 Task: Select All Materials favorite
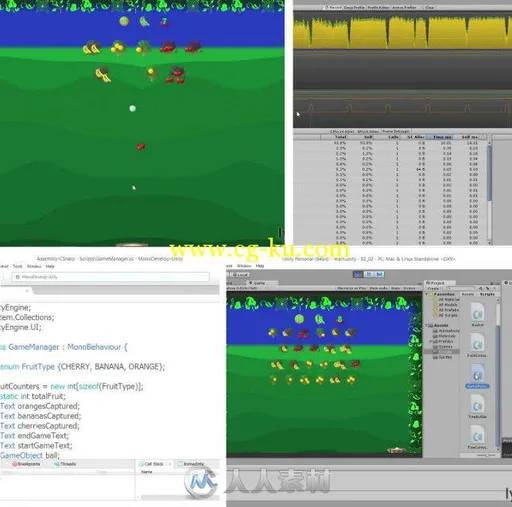coord(446,299)
